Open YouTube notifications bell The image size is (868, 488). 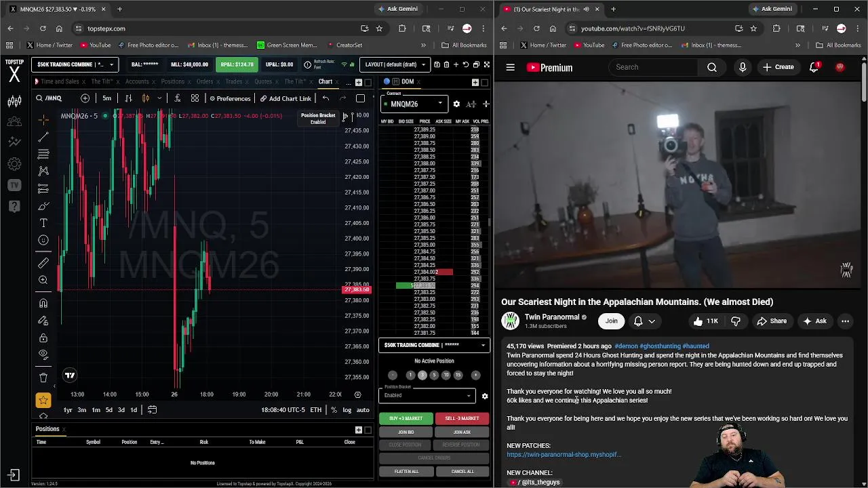pos(814,67)
